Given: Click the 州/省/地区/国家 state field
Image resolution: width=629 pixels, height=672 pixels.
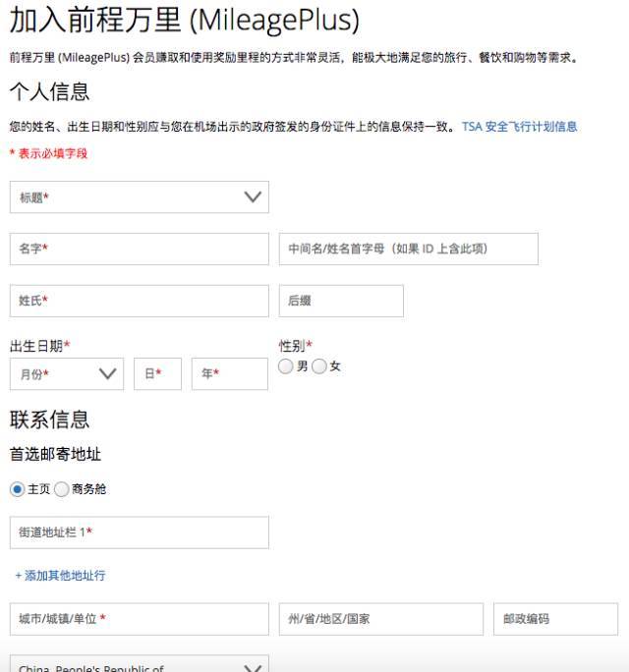Looking at the screenshot, I should pyautogui.click(x=381, y=619).
